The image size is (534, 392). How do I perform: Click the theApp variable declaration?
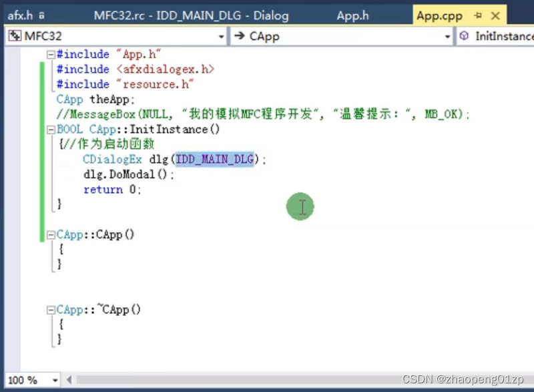point(95,100)
